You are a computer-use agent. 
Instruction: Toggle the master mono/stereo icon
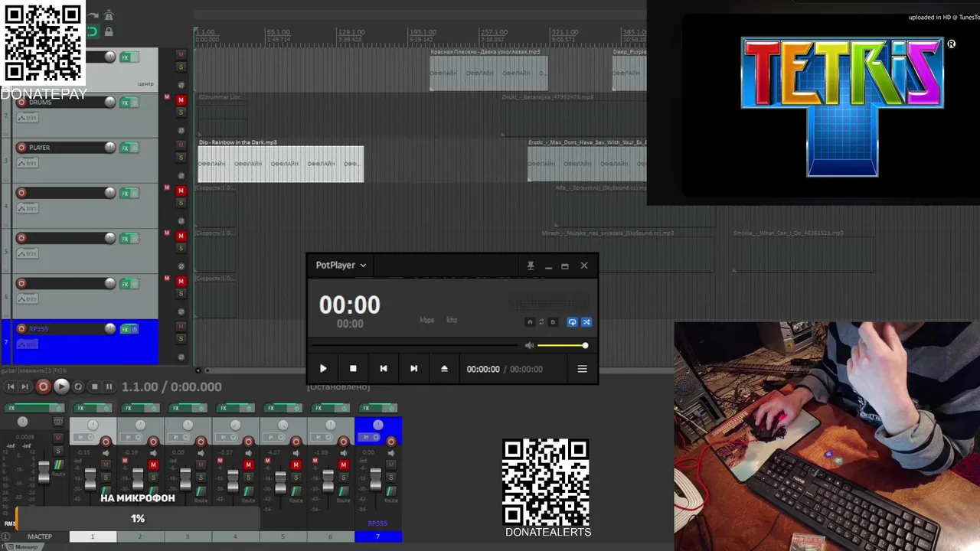58,422
